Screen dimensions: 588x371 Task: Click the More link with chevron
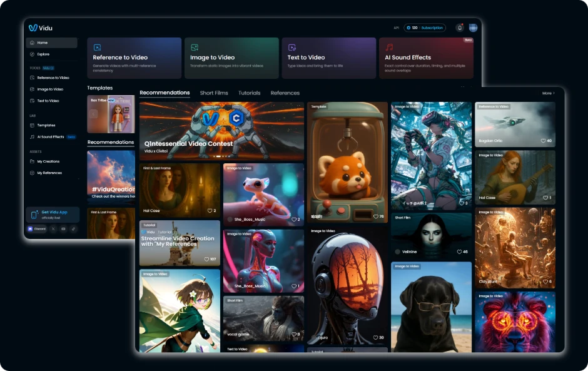pos(548,93)
